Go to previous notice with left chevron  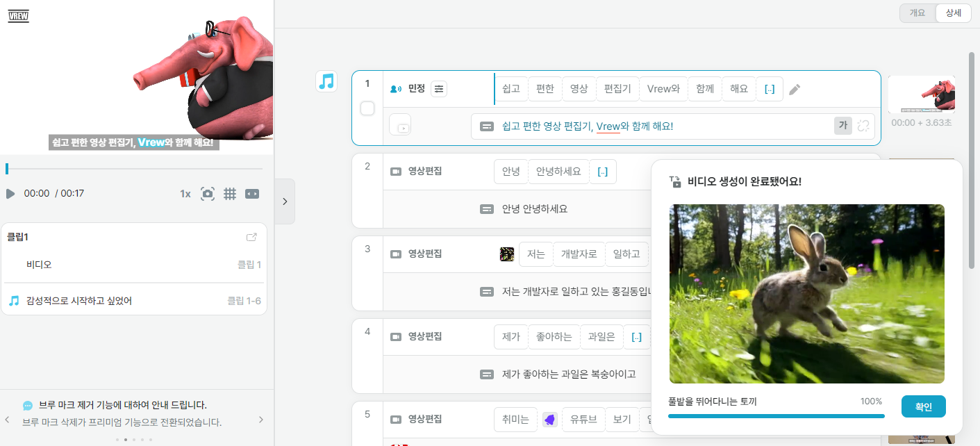coord(7,420)
